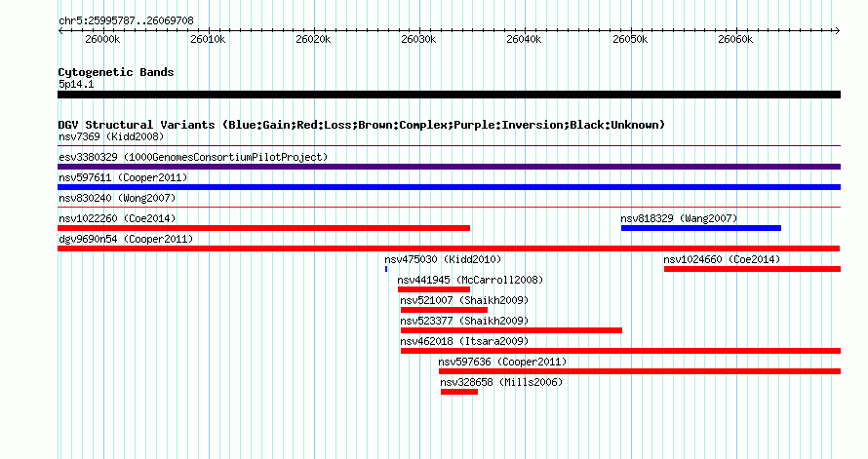This screenshot has height=459, width=868.
Task: Open variant nsv818329 (Wang2007) label
Action: [679, 218]
